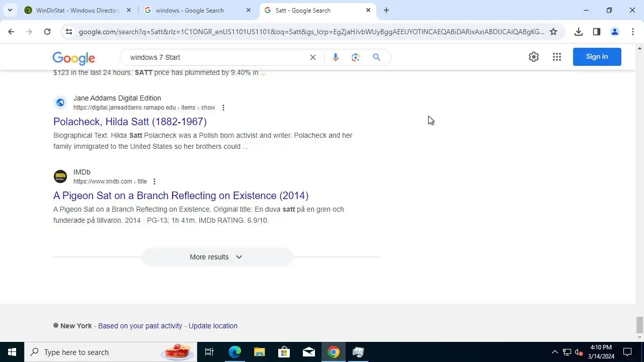Click the Jane Addams Digital Edition source name

pos(117,98)
